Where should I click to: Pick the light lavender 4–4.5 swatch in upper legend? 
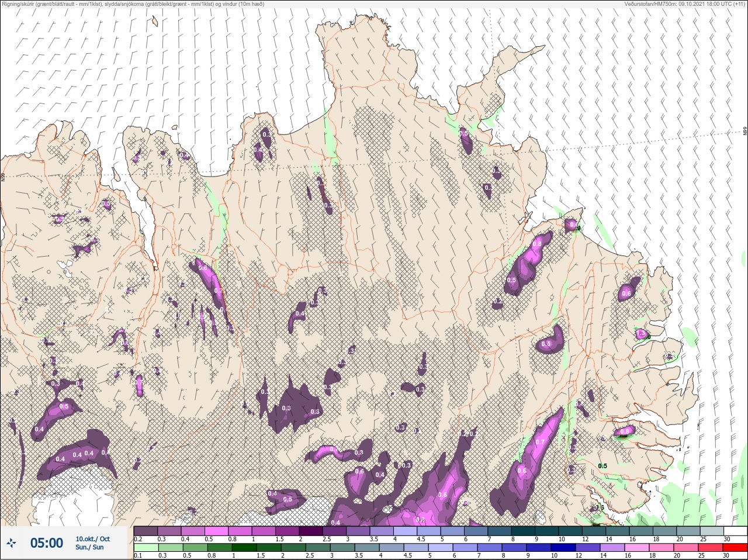point(405,531)
